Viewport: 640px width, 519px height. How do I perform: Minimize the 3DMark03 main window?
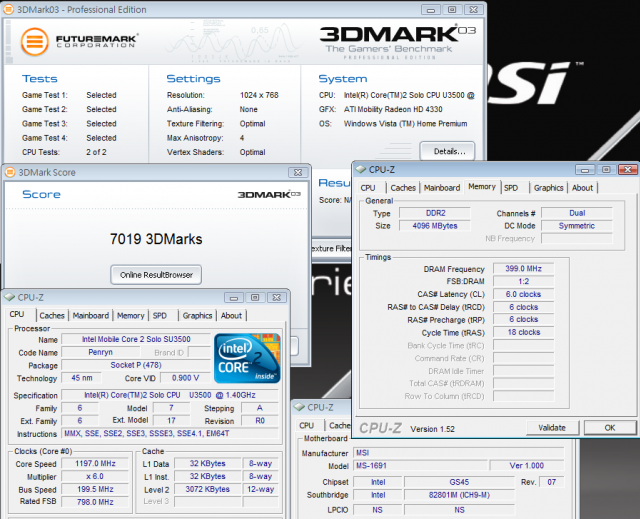[x=431, y=9]
